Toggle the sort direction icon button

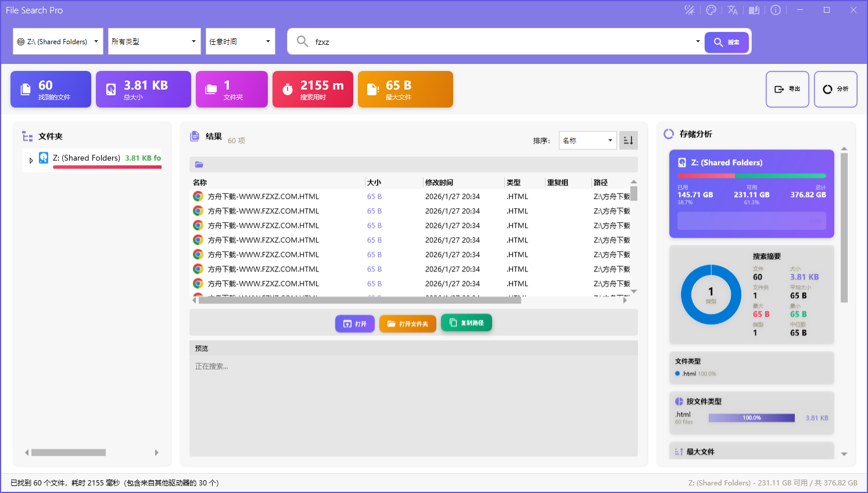[628, 140]
